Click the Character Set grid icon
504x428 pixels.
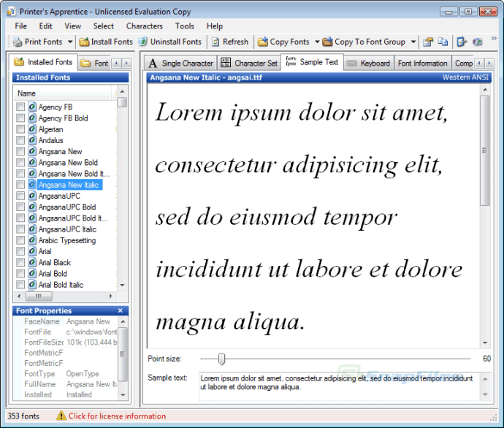(226, 63)
